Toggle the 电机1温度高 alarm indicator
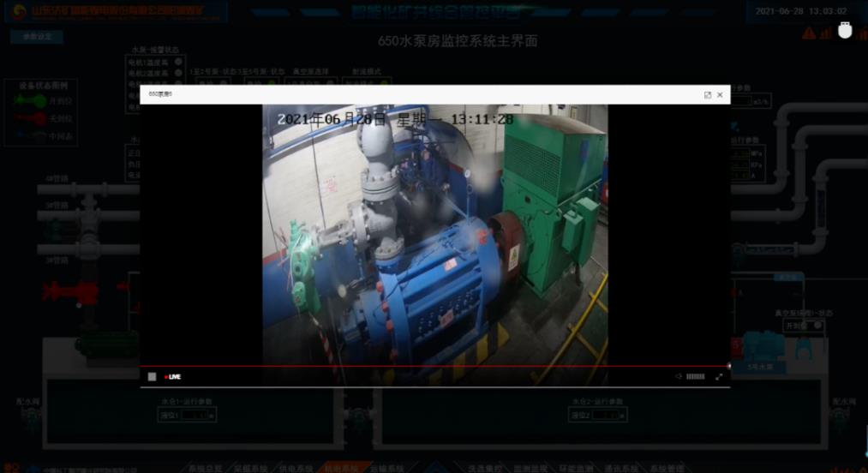Image resolution: width=868 pixels, height=473 pixels. coord(178,62)
